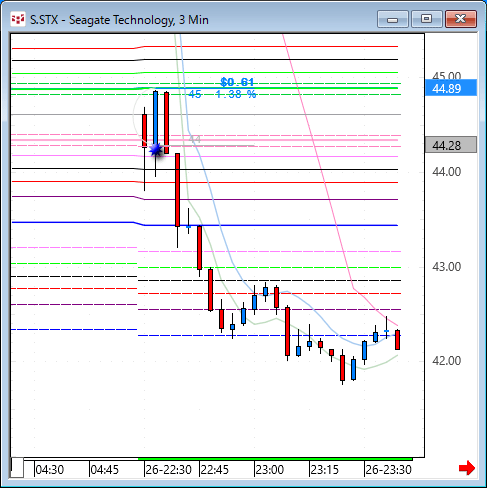
Task: Click the 42.00 price axis label
Action: click(x=447, y=361)
